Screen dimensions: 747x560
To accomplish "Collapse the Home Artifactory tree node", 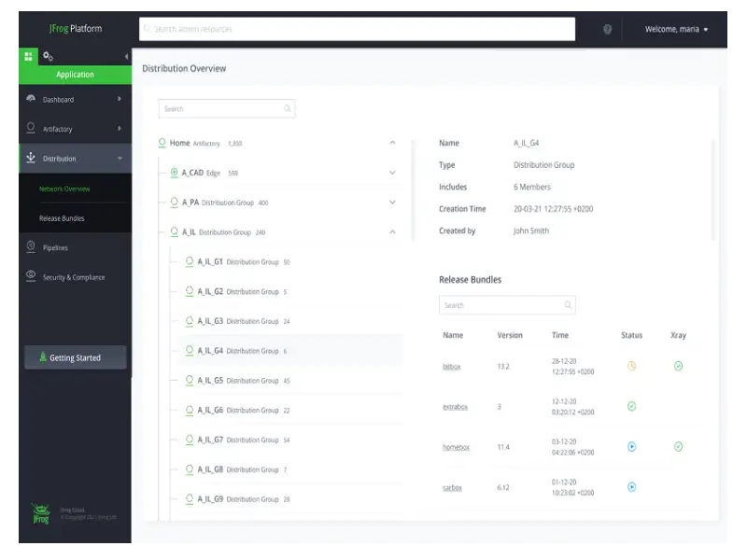I will [x=392, y=143].
